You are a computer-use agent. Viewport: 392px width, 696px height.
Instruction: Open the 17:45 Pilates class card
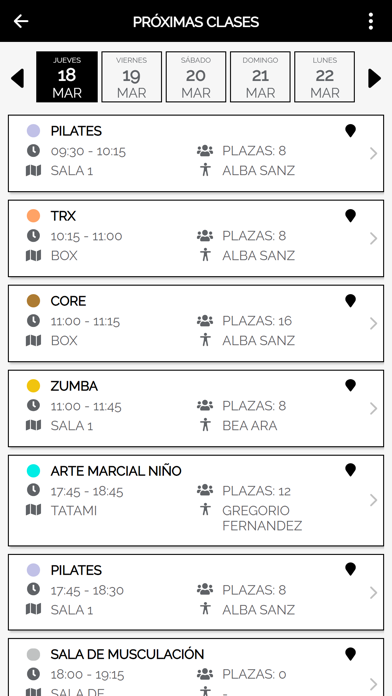196,592
